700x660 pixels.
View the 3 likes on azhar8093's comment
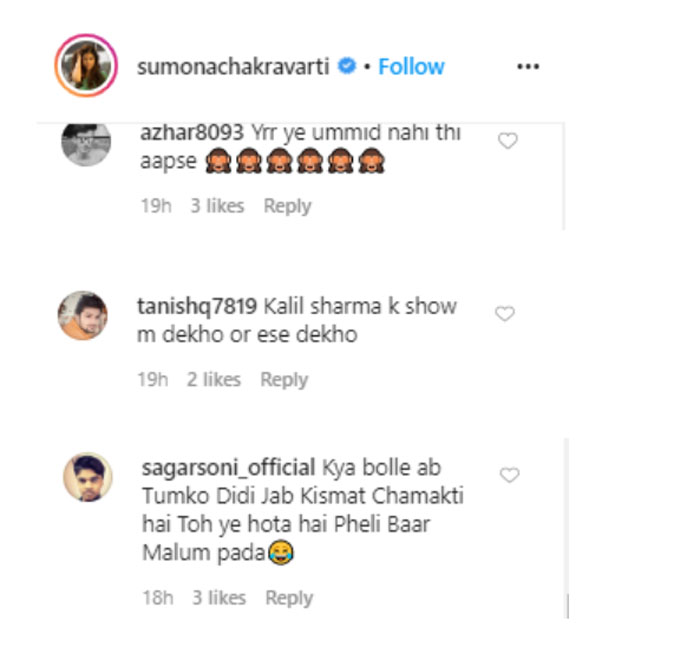tap(217, 206)
